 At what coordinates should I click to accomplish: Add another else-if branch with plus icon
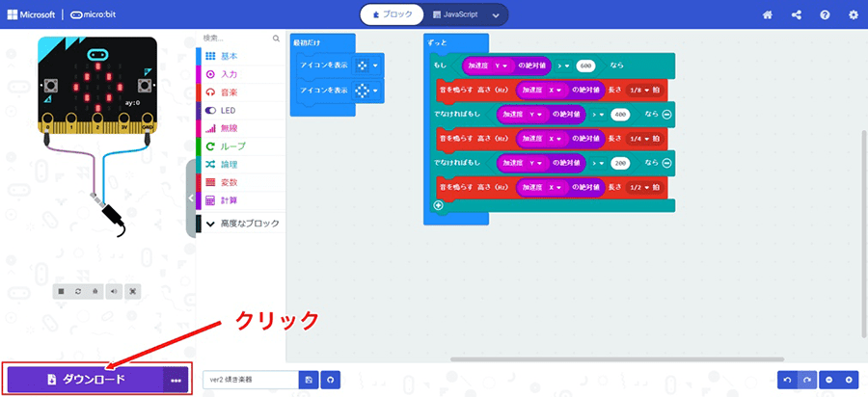(439, 205)
